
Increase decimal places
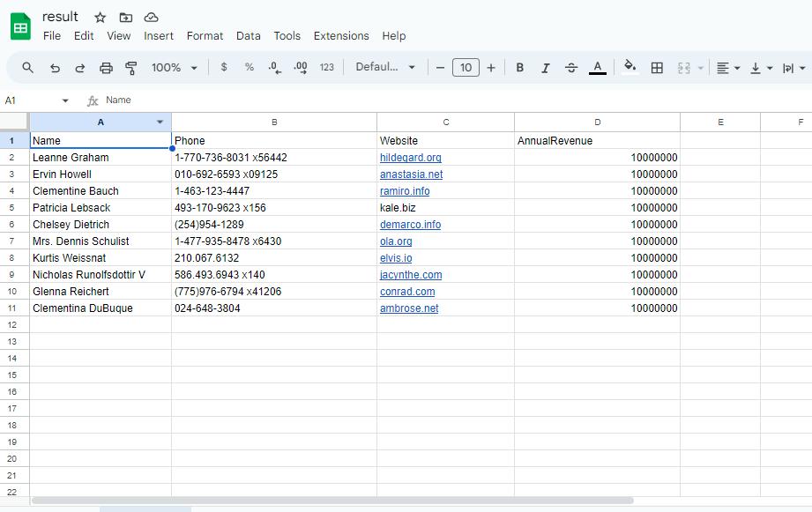(301, 68)
